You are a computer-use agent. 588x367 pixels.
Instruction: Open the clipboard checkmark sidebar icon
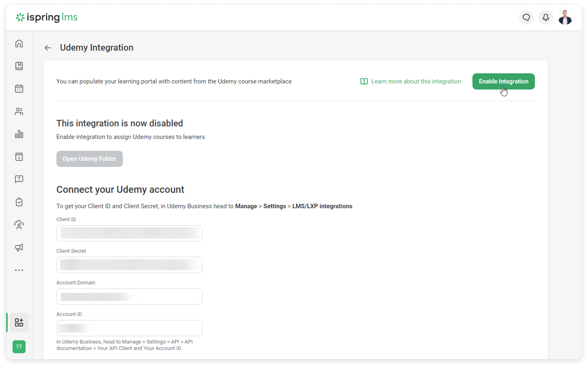coord(19,202)
